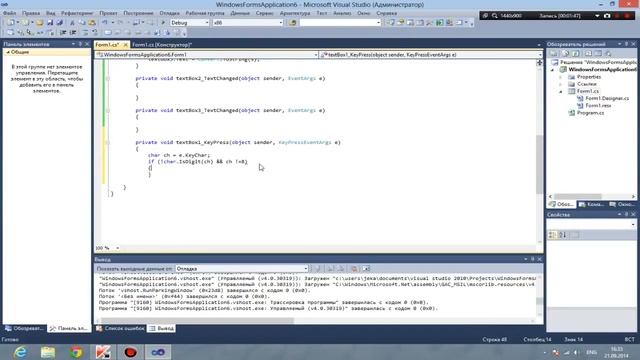
Task: Open the member dropdown textBox1_KeyPress
Action: [x=431, y=54]
